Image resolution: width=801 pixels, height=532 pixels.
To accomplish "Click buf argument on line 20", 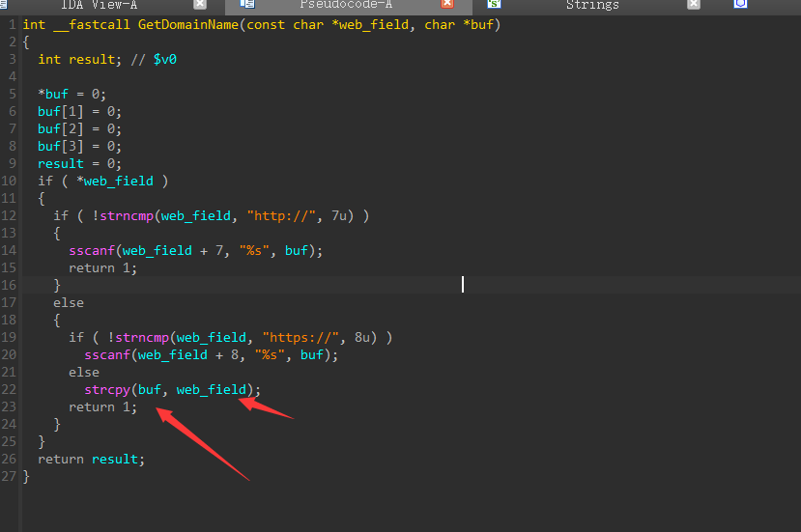I will click(312, 355).
